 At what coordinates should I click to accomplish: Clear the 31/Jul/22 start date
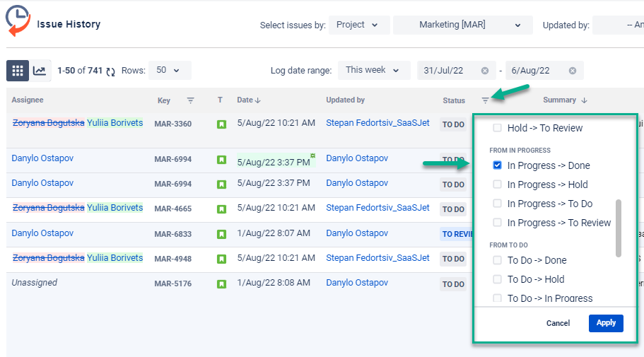pos(485,71)
